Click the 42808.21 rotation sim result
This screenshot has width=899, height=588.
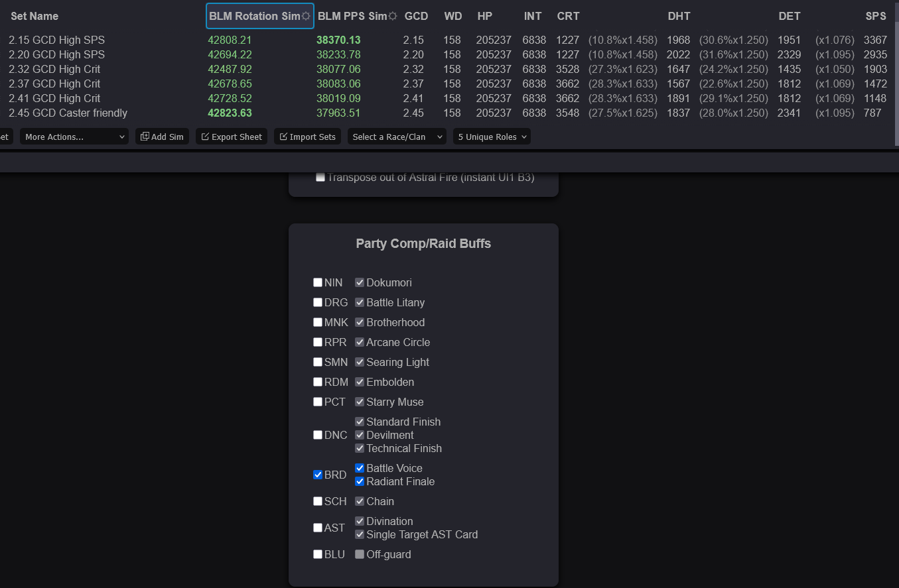(230, 40)
